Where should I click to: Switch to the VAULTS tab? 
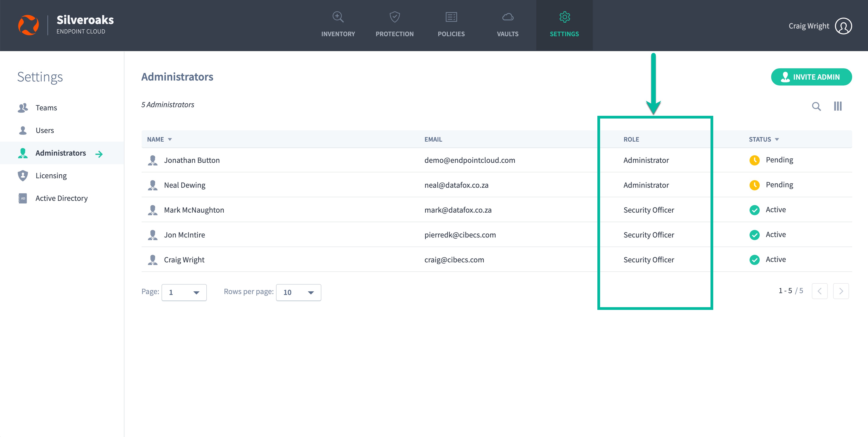click(x=508, y=25)
